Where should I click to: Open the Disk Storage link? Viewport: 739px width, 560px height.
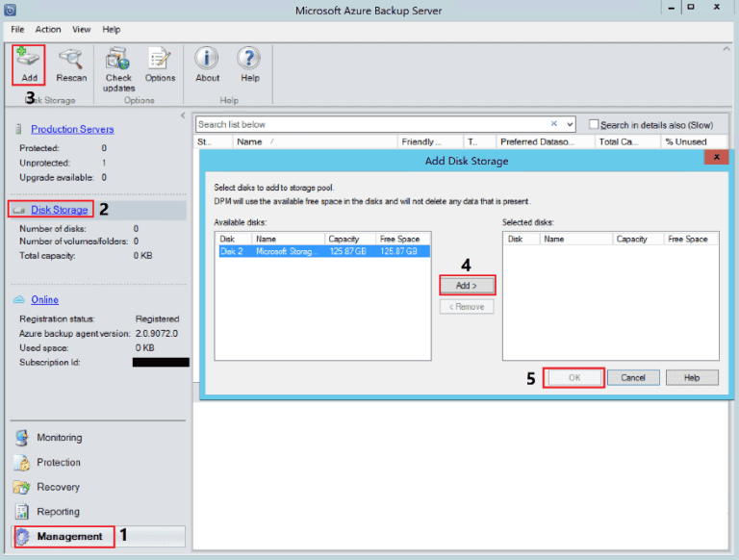tap(60, 210)
